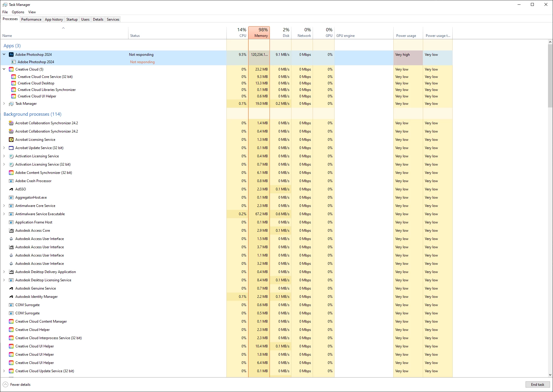Click the Creative Cloud Update Service icon
This screenshot has width=553, height=392.
tap(11, 371)
